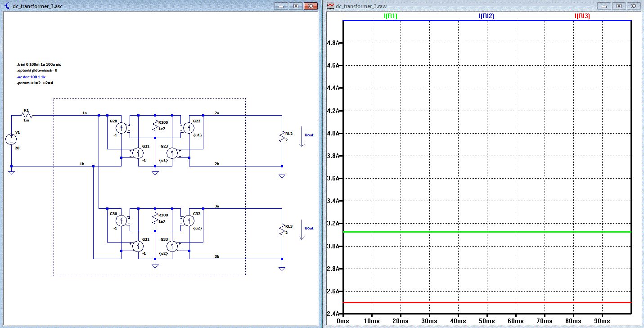
Task: Click the .tran simulation directive text
Action: point(39,64)
